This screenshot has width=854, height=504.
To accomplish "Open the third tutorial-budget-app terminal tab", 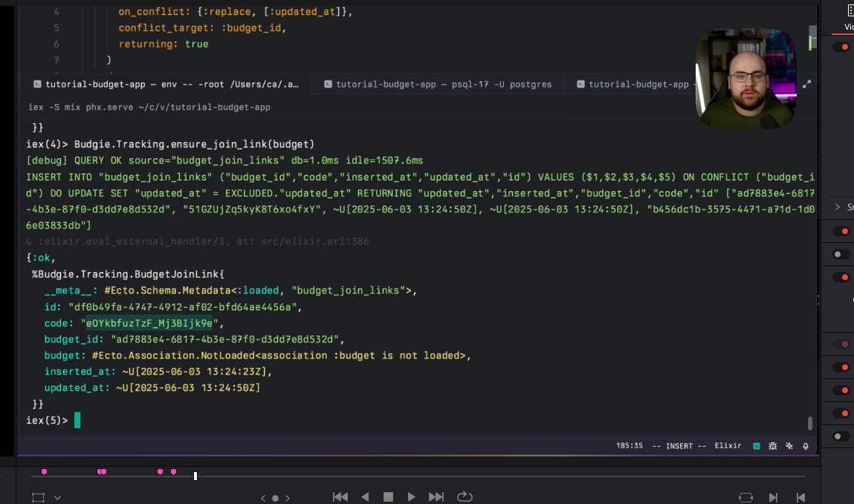I will [x=633, y=84].
